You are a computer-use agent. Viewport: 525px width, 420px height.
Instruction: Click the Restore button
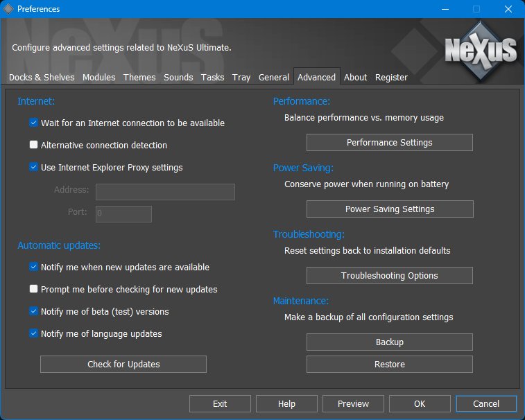[x=389, y=364]
